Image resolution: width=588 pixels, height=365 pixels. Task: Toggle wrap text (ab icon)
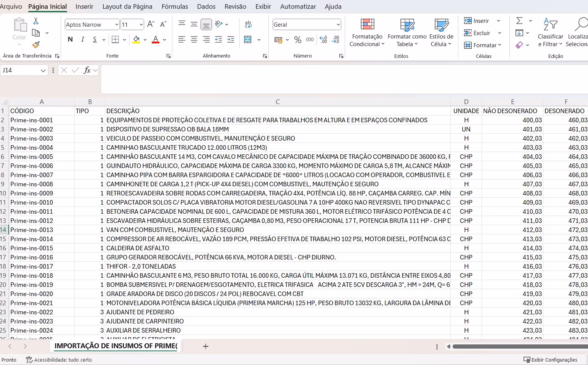tap(248, 24)
